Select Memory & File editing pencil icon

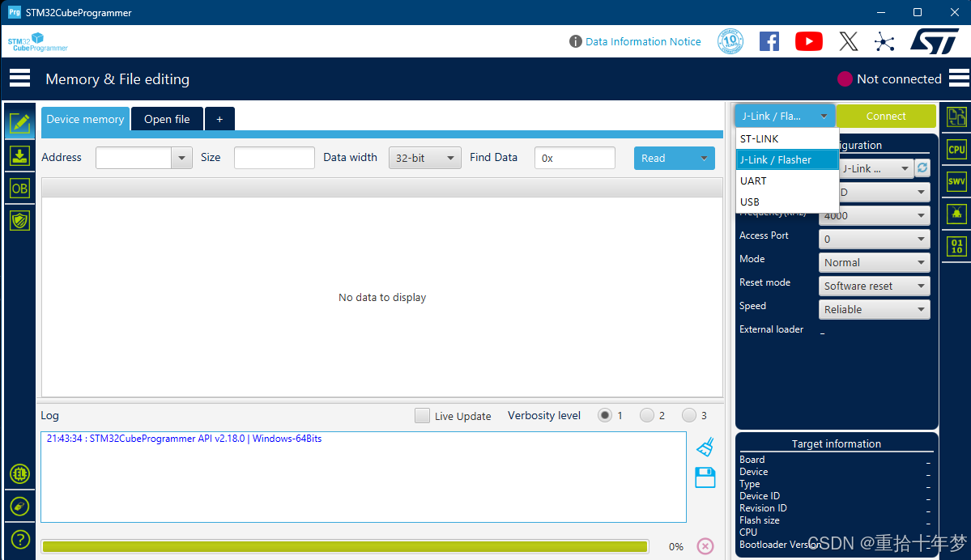tap(19, 123)
